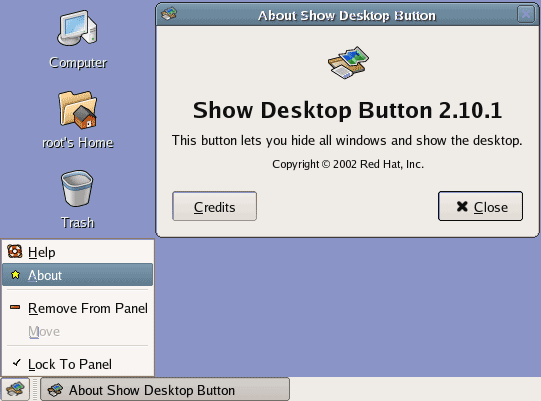The image size is (541, 401).
Task: Click the Close button in dialog
Action: (x=480, y=206)
